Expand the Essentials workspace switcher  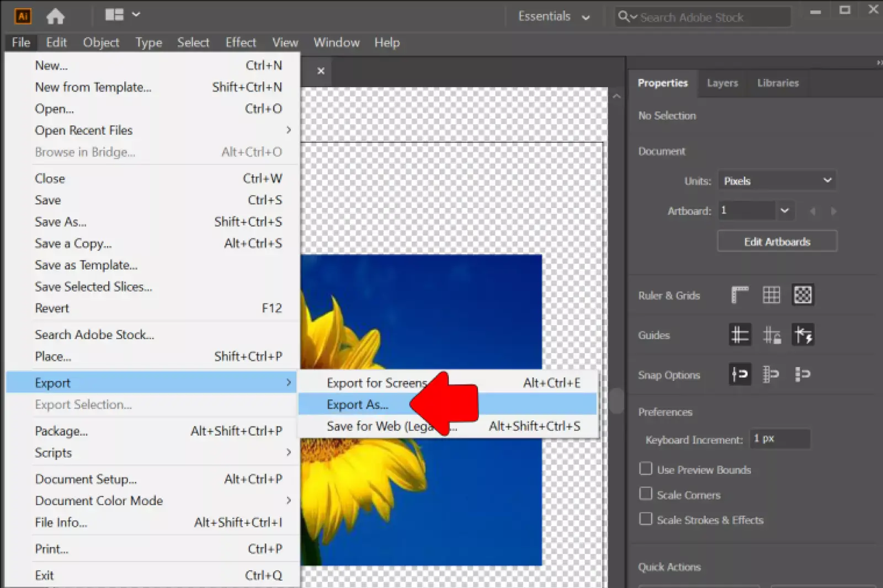(x=554, y=17)
